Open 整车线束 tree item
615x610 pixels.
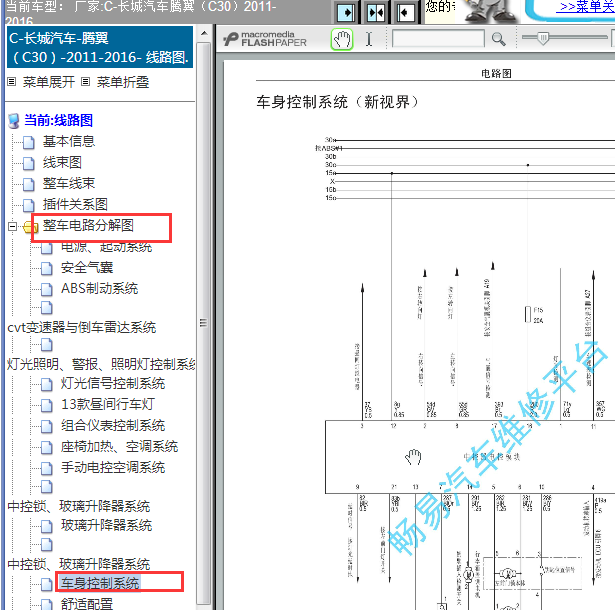click(x=69, y=183)
